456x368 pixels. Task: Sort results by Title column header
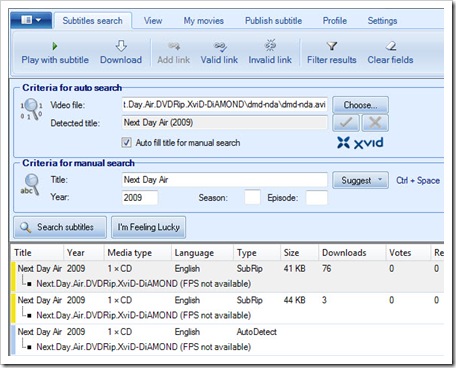pyautogui.click(x=37, y=253)
